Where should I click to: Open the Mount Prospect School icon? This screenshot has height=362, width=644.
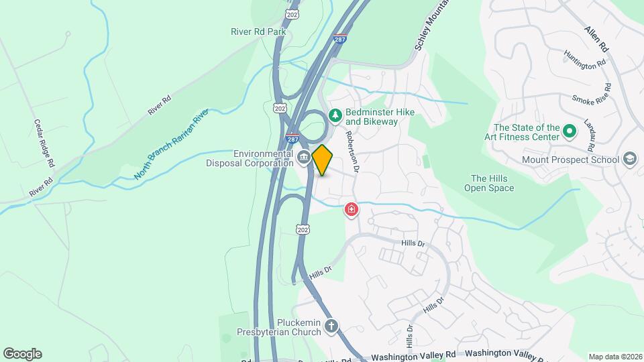tap(630, 160)
